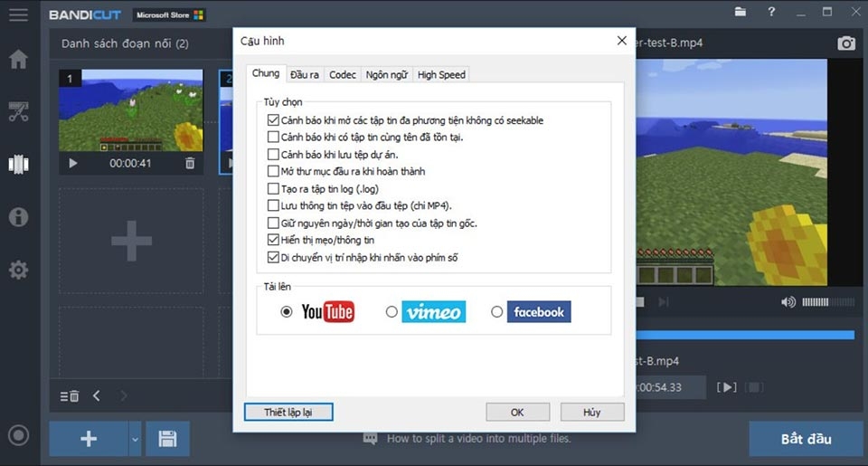The height and width of the screenshot is (466, 868).
Task: Select the Join mode film icon
Action: click(18, 164)
